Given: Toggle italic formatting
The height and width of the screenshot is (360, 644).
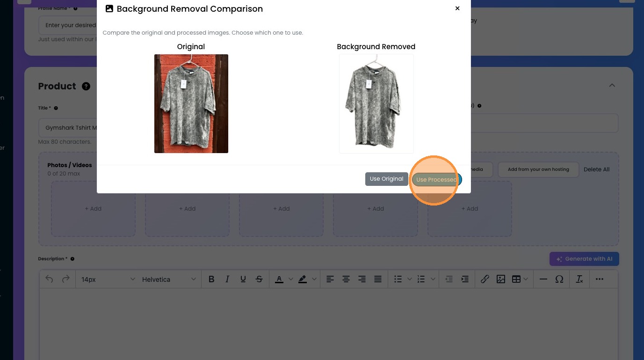Looking at the screenshot, I should (227, 279).
